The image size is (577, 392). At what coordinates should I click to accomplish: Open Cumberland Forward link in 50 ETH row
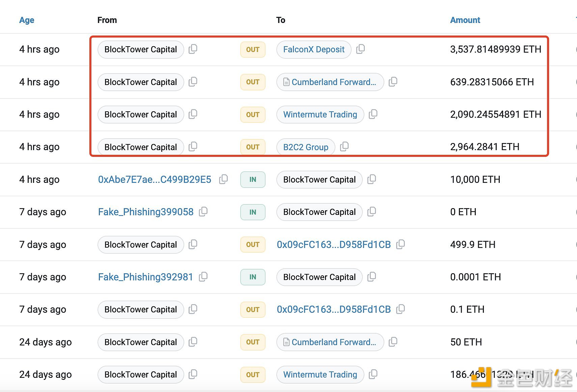[334, 342]
